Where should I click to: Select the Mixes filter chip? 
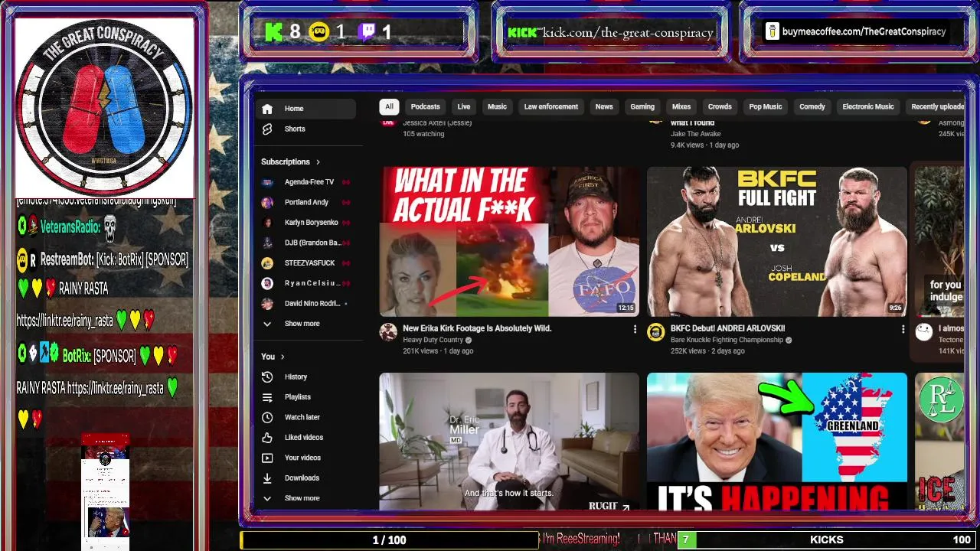point(681,107)
